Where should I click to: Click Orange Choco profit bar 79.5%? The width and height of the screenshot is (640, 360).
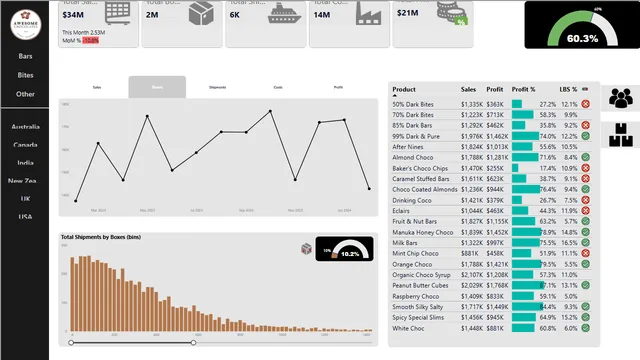pyautogui.click(x=527, y=264)
